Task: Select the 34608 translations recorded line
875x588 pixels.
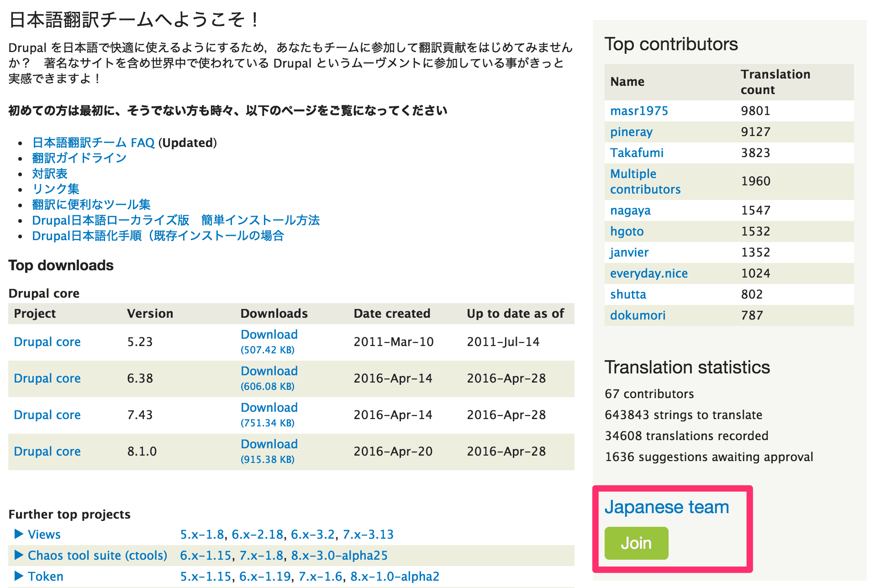Action: pos(686,436)
